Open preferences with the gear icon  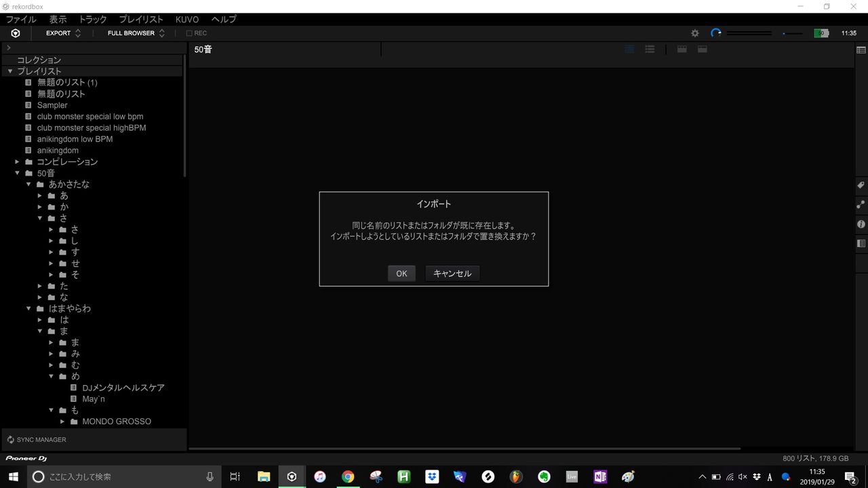pos(695,33)
